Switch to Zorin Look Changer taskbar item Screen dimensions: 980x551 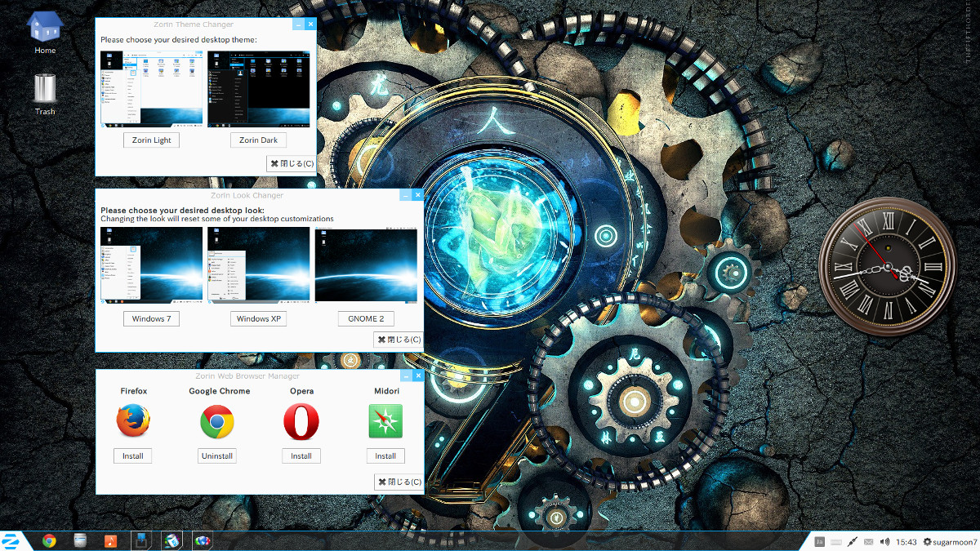pos(141,540)
